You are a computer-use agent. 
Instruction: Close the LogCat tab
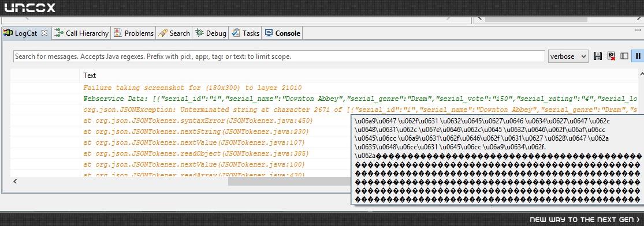tap(45, 33)
